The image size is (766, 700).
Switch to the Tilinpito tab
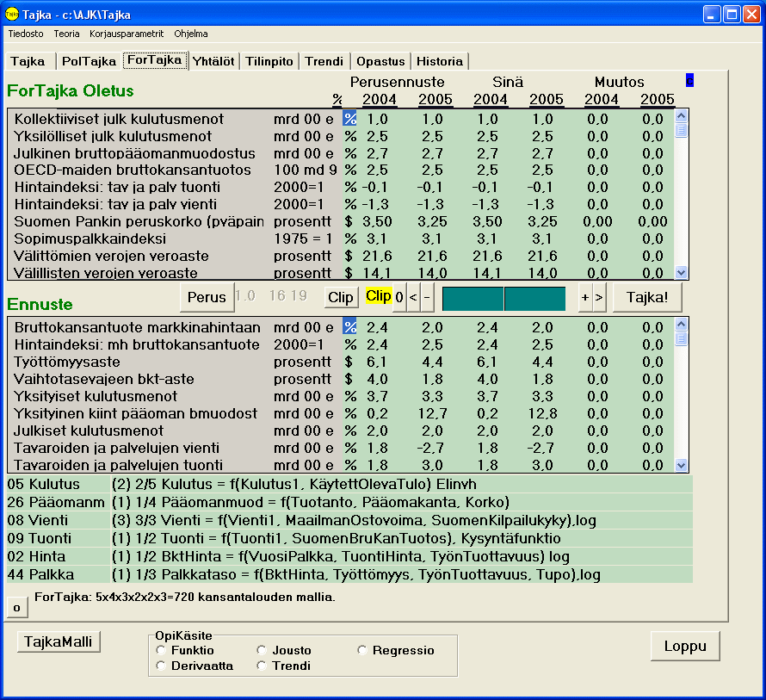pos(269,61)
